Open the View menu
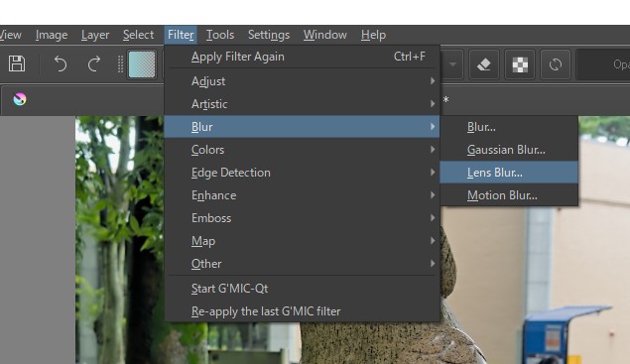630x364 pixels. tap(11, 35)
